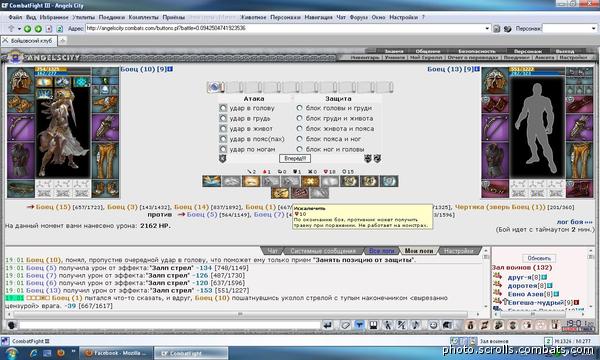Click opponent's helmet equipment slot
600x360 pixels.
[495, 80]
